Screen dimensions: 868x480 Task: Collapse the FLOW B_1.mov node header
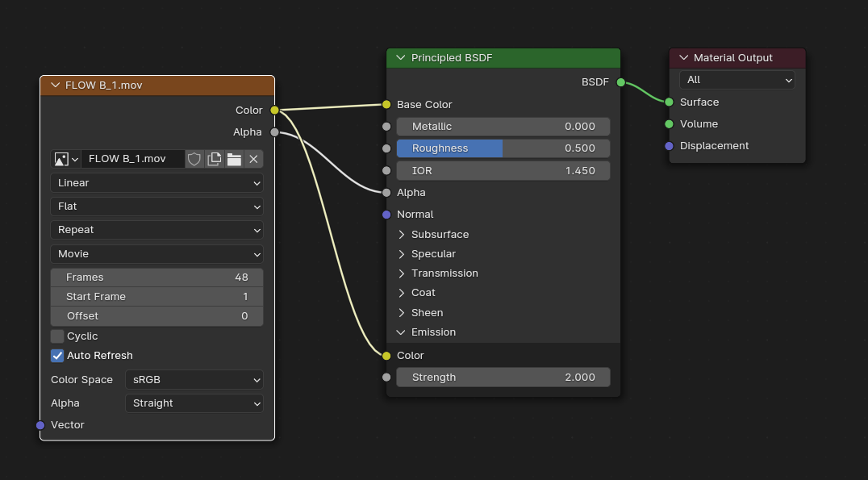click(55, 86)
